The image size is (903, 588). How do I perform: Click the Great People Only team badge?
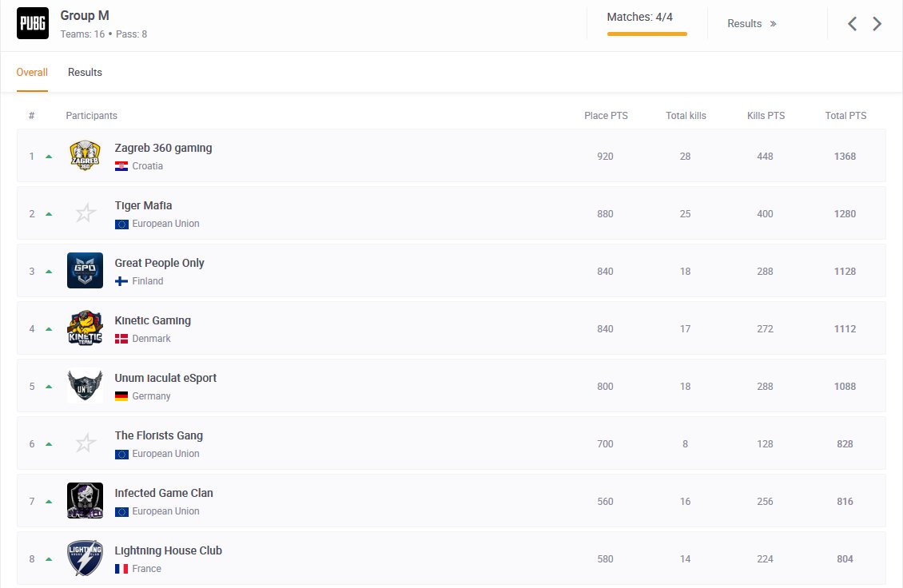(85, 270)
